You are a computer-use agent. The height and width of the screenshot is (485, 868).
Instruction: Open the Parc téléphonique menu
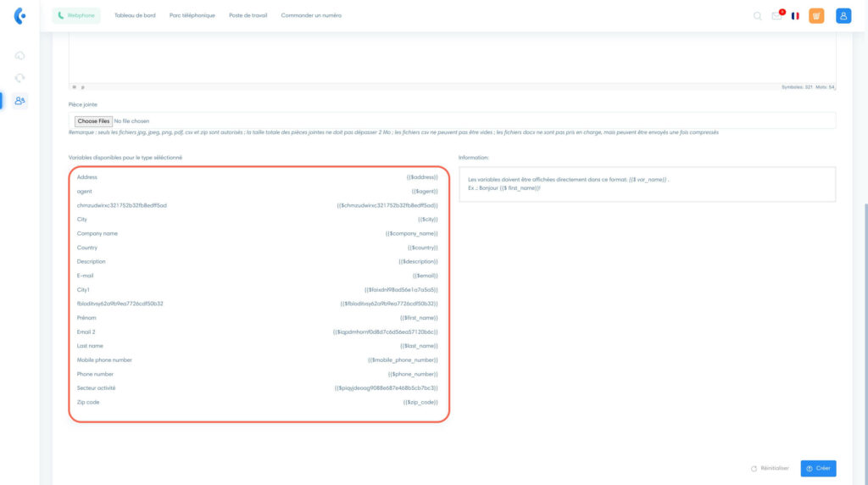click(192, 15)
